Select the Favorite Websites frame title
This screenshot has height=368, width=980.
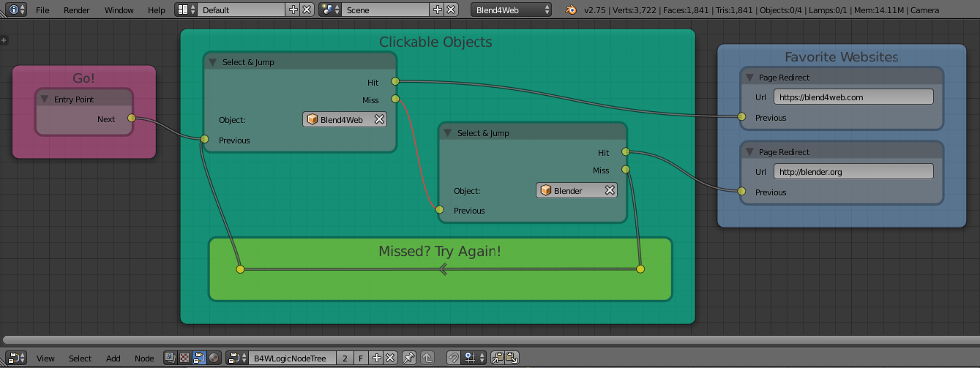(842, 56)
